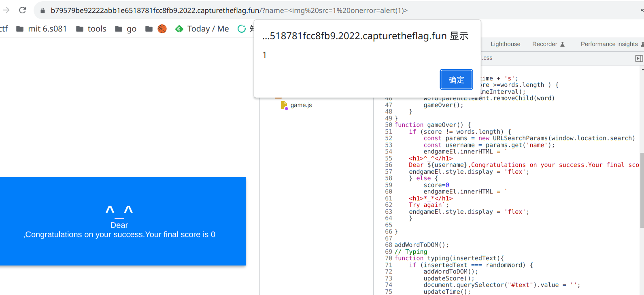This screenshot has height=295, width=644.
Task: Switch to the Recorder DevTools tab
Action: pyautogui.click(x=548, y=44)
